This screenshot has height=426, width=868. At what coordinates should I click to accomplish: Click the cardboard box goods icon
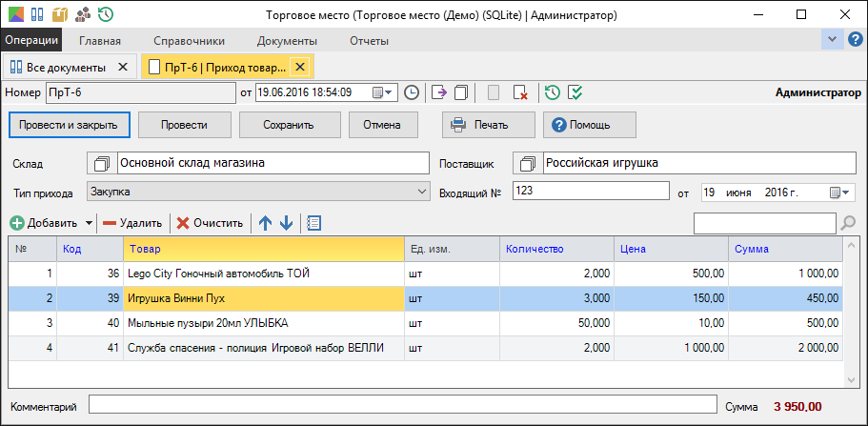point(60,14)
